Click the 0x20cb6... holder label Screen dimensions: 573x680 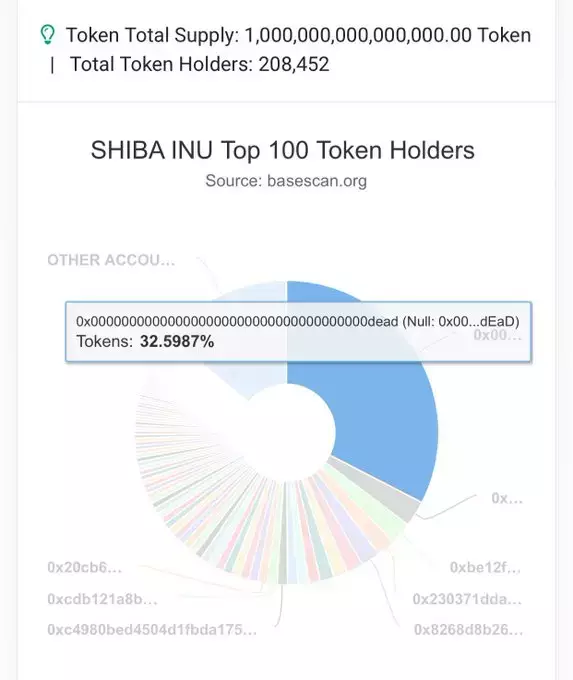(x=85, y=567)
